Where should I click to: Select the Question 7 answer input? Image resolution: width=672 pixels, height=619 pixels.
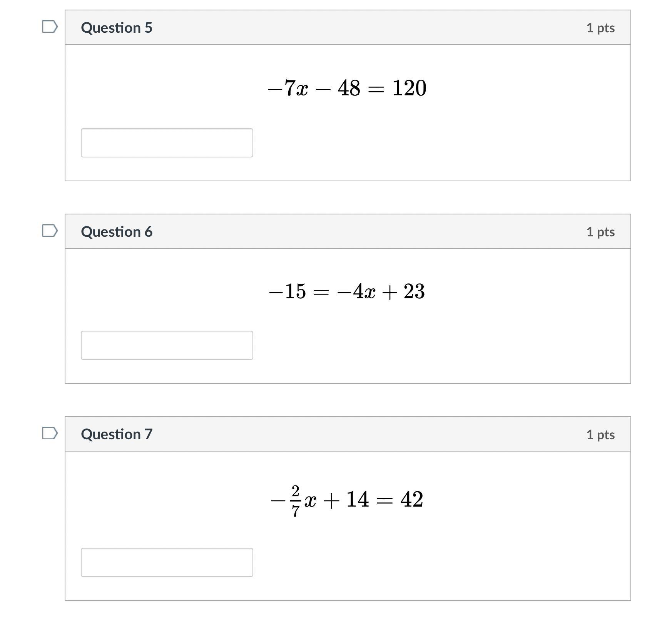pos(167,562)
